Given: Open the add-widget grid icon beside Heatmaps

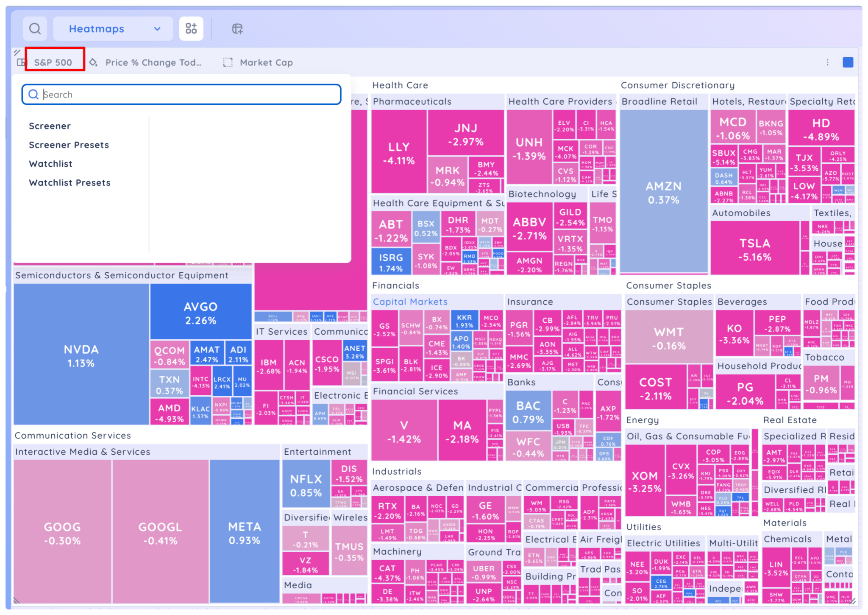Looking at the screenshot, I should [191, 28].
